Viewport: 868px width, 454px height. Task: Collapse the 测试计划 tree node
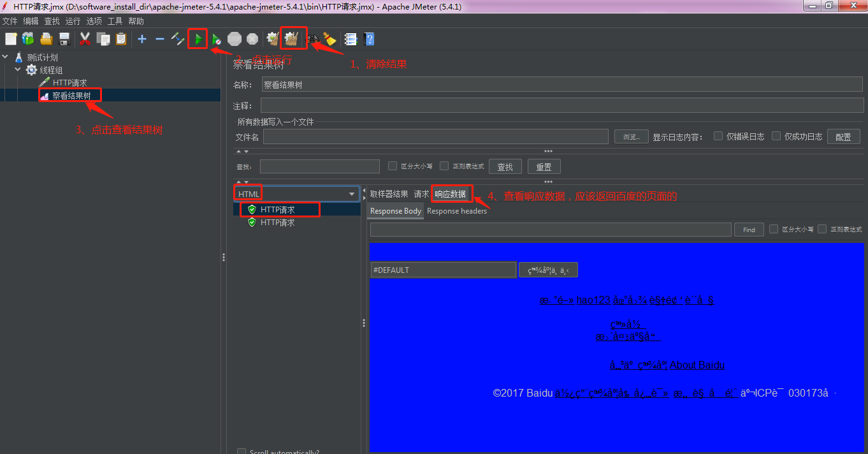click(x=5, y=56)
